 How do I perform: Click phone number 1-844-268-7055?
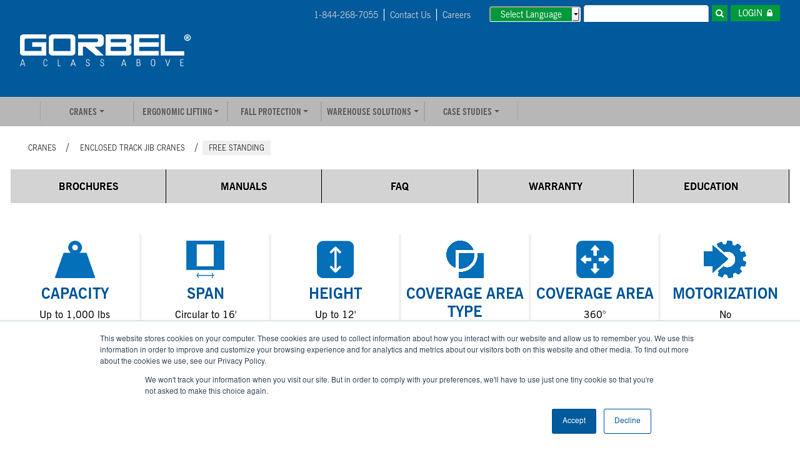click(x=346, y=15)
